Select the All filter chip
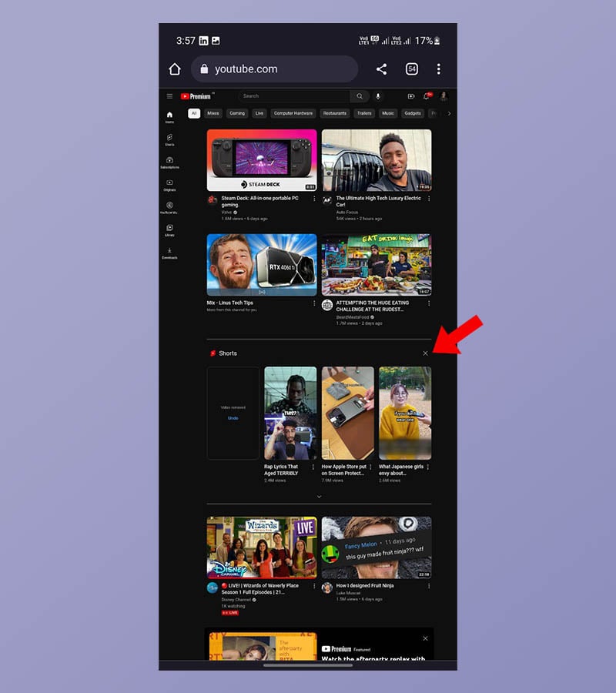616x693 pixels. (x=194, y=113)
